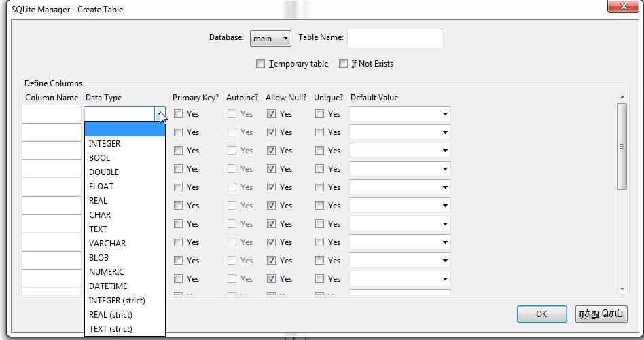Image resolution: width=644 pixels, height=340 pixels.
Task: Click the columns list scrollbar down arrow
Action: pyautogui.click(x=622, y=288)
